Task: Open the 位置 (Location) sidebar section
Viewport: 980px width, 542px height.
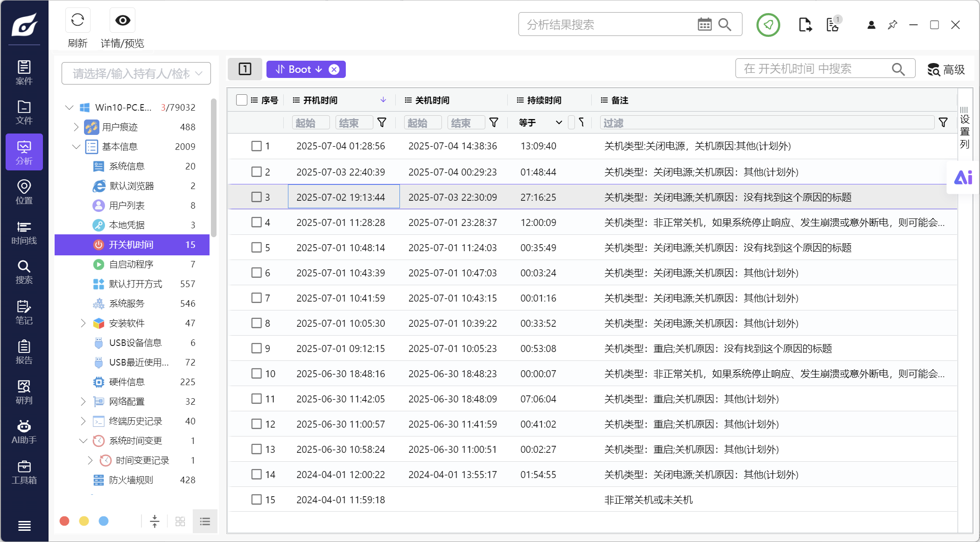Action: (24, 192)
